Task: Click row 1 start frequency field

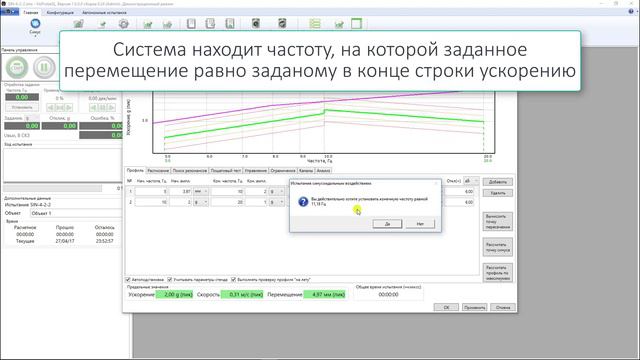Action: 151,191
